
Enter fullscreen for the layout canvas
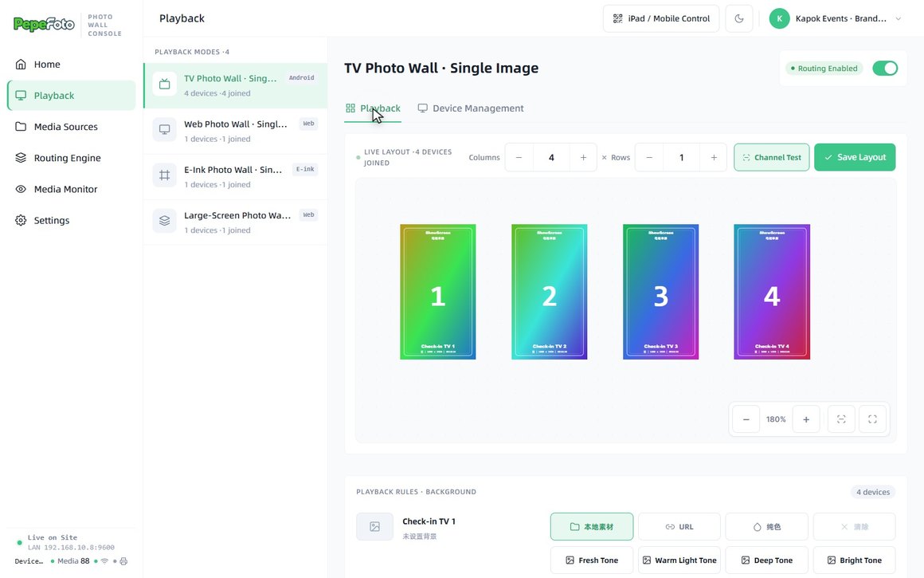point(873,419)
